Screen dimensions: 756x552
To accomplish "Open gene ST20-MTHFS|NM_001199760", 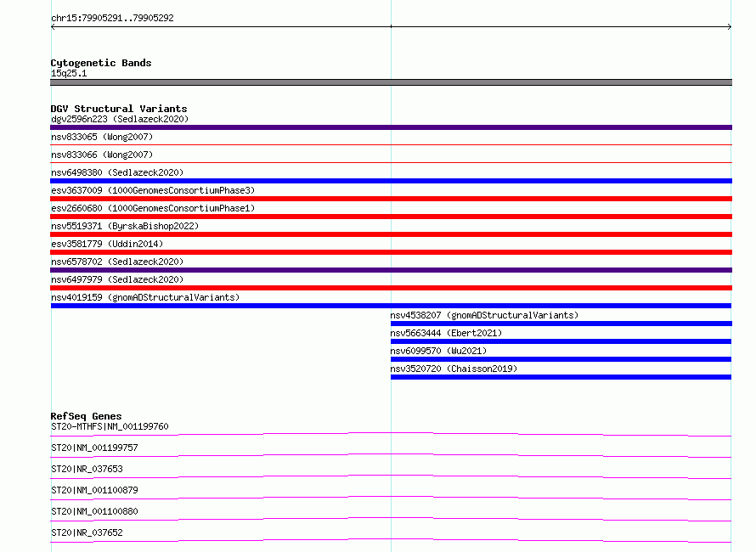I will point(110,426).
